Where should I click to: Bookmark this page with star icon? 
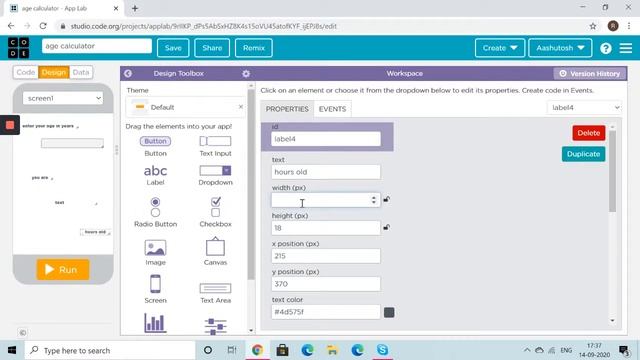593,26
